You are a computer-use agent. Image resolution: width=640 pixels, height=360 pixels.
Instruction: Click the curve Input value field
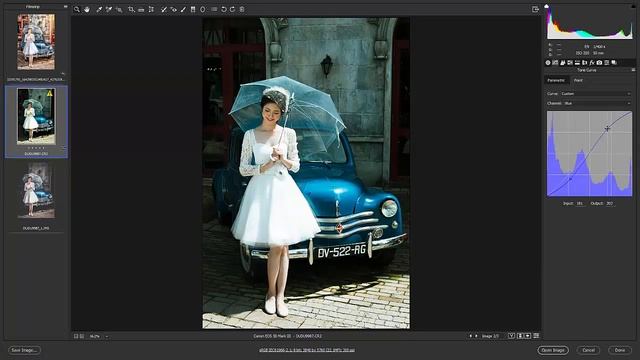click(x=580, y=203)
